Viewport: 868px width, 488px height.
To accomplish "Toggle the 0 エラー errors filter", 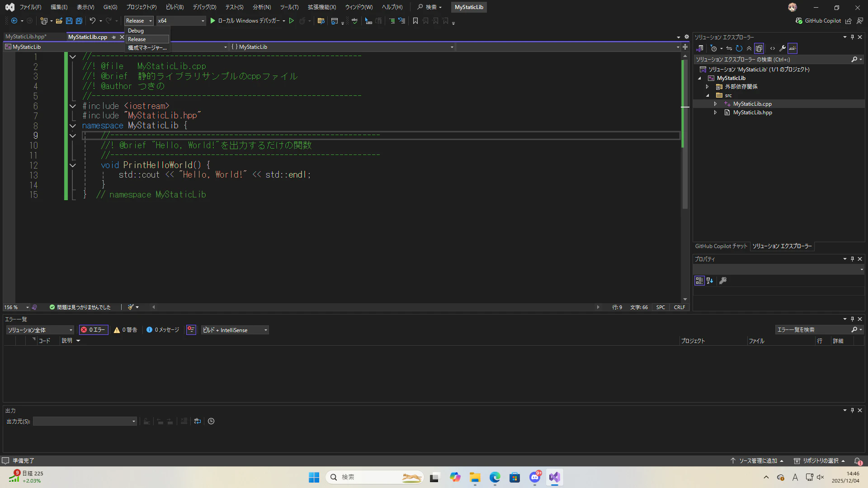I will 94,330.
